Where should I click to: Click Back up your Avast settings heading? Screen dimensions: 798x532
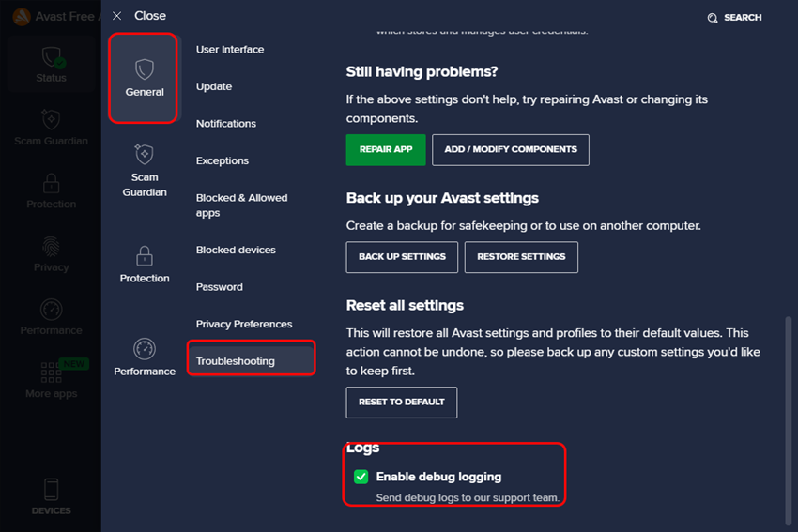(x=442, y=198)
